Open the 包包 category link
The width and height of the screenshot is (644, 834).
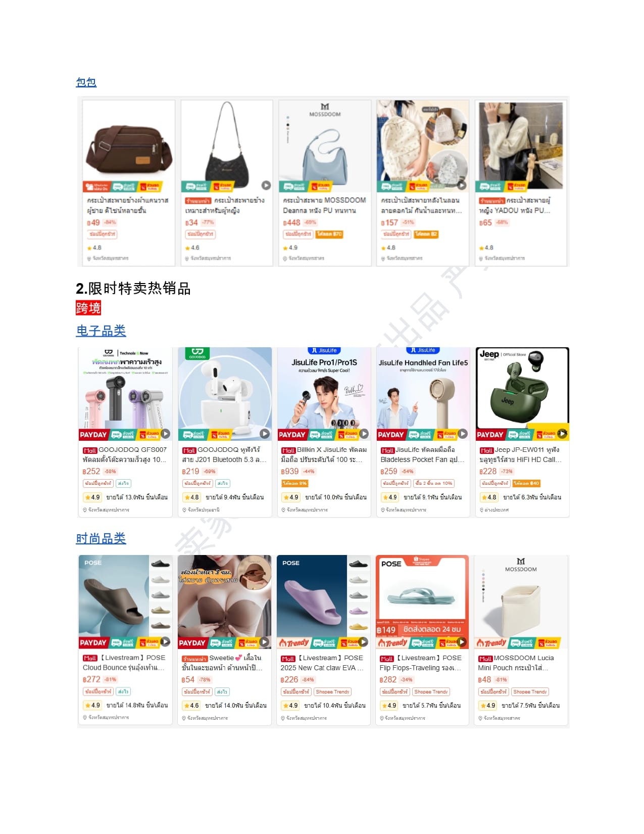86,82
